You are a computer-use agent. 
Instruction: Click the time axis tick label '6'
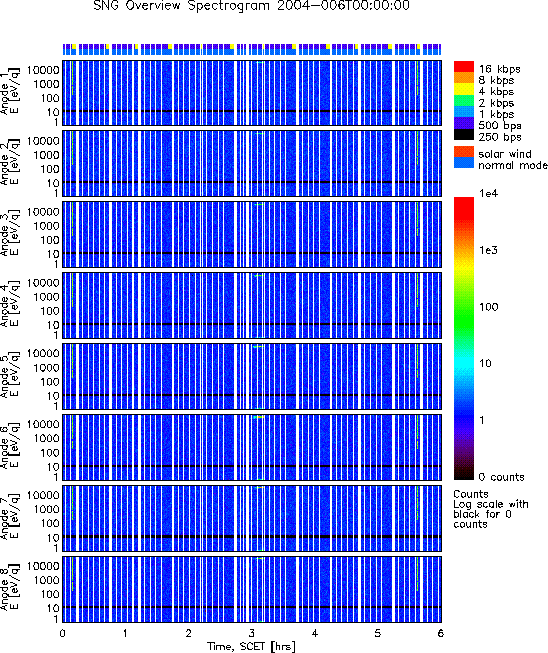(441, 634)
